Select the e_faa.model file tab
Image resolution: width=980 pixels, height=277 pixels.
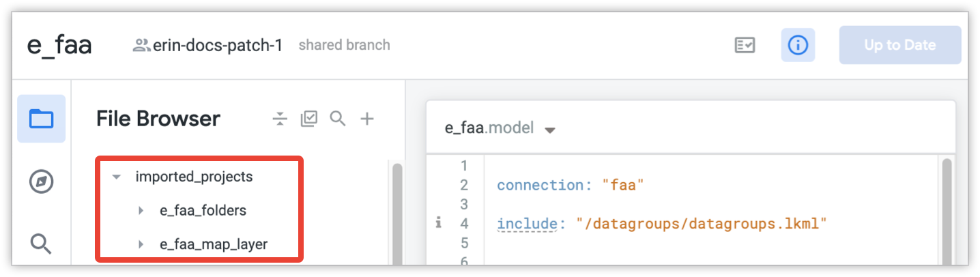pyautogui.click(x=489, y=128)
